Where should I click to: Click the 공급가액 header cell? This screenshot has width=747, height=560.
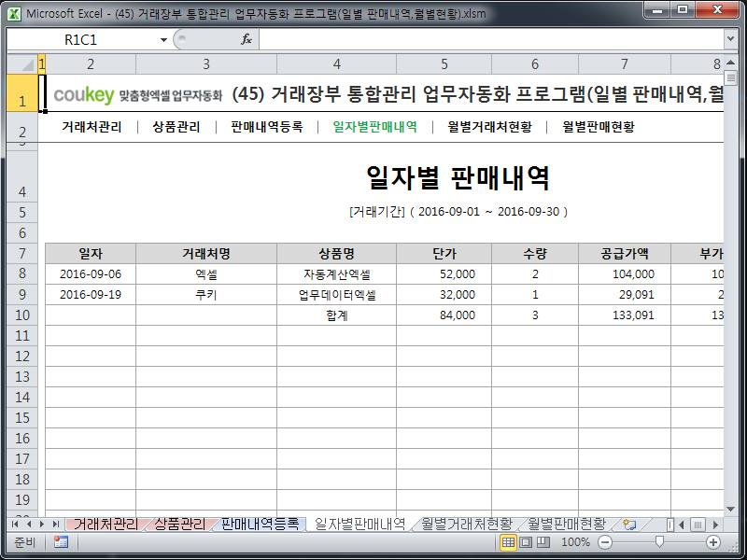625,254
